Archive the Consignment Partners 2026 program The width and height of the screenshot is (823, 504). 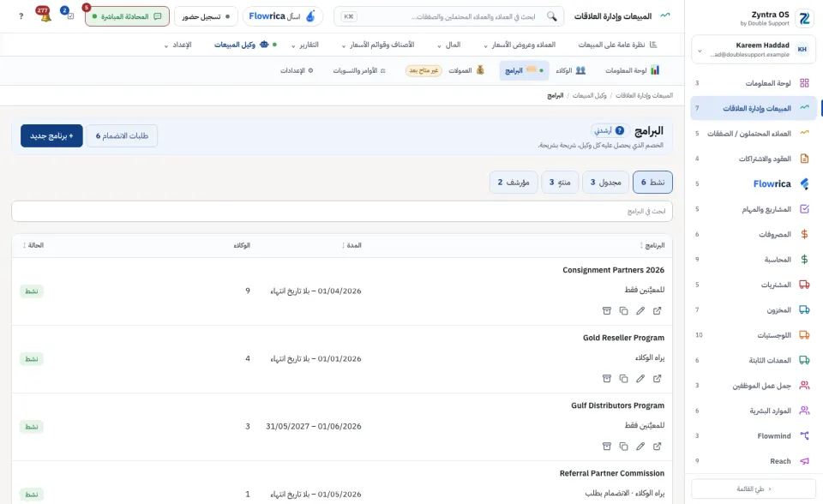pos(607,311)
